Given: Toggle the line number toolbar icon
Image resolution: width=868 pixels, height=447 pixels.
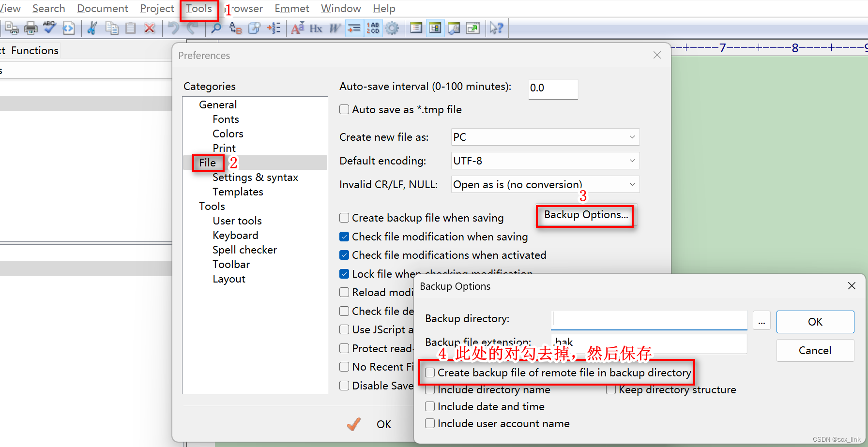Looking at the screenshot, I should coord(373,29).
